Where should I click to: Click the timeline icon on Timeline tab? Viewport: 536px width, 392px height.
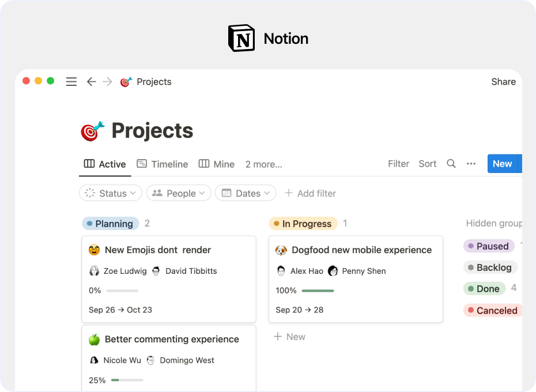(x=142, y=164)
